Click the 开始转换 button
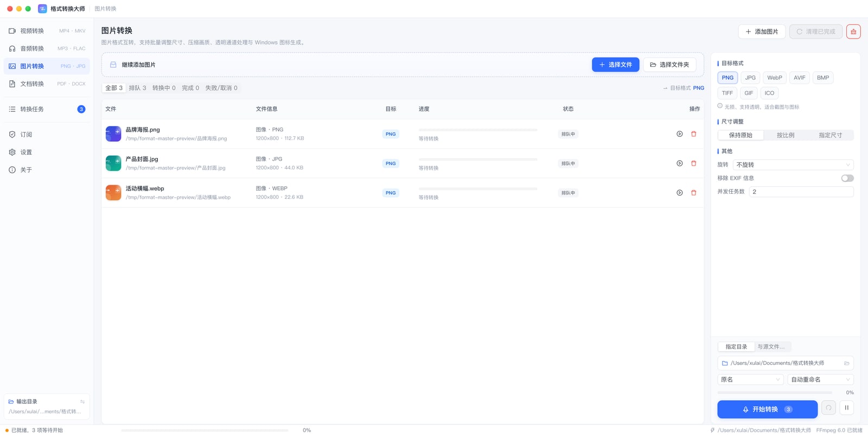This screenshot has width=868, height=436. pyautogui.click(x=767, y=409)
